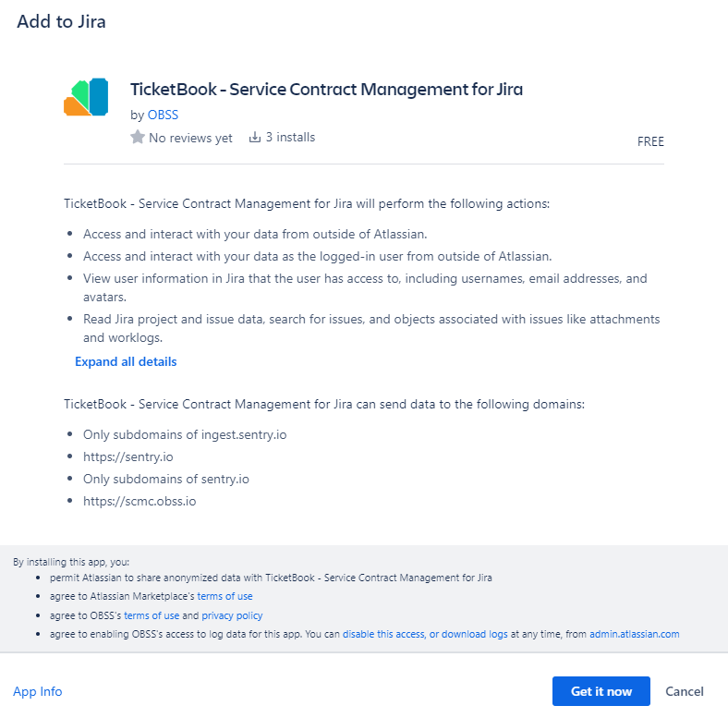Viewport: 728px width, 718px height.
Task: Cancel the Add to Jira dialog
Action: point(685,691)
